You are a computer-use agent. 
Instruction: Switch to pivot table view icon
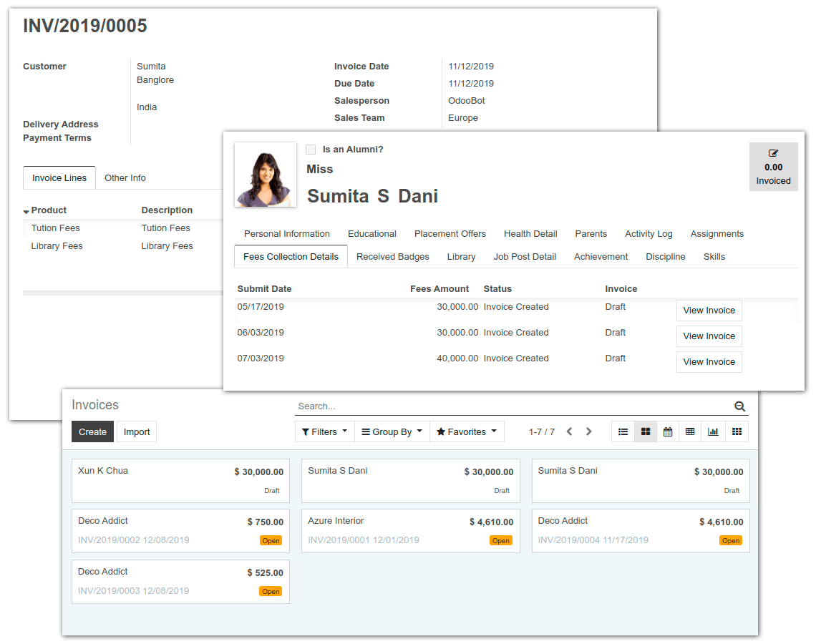(690, 431)
